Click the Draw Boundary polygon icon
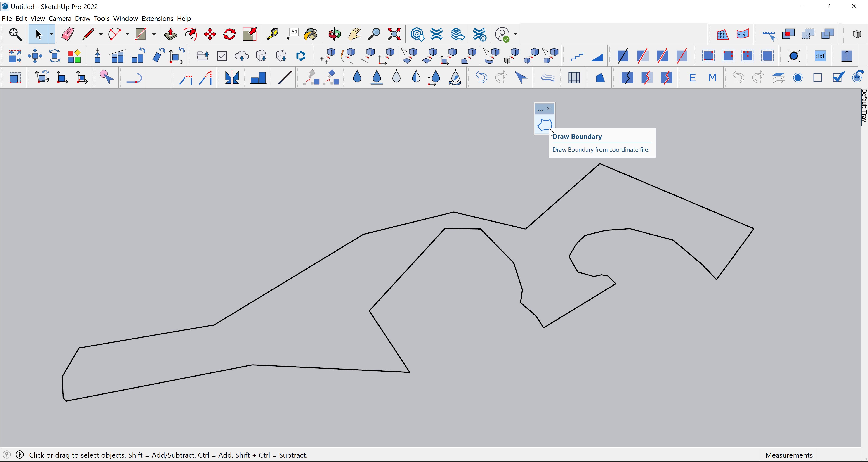The width and height of the screenshot is (868, 462). click(x=544, y=125)
